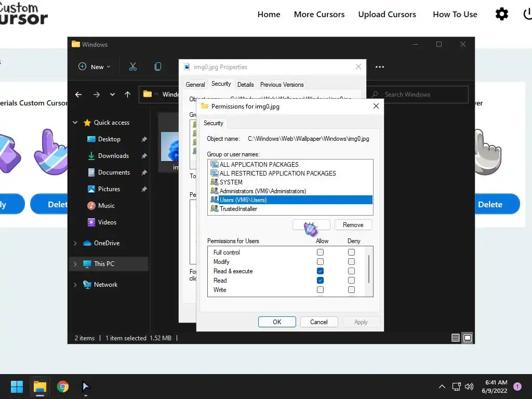
Task: Go up one folder level with Up arrow
Action: pos(127,95)
